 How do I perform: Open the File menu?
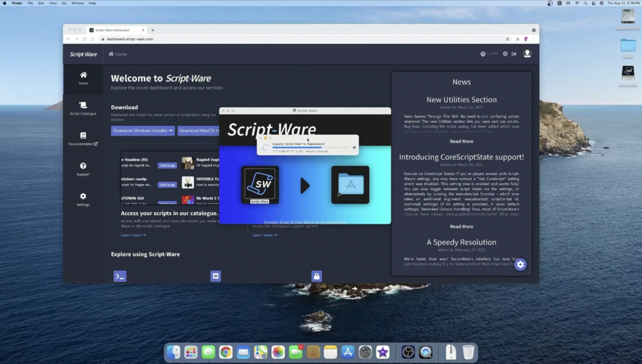coord(30,3)
